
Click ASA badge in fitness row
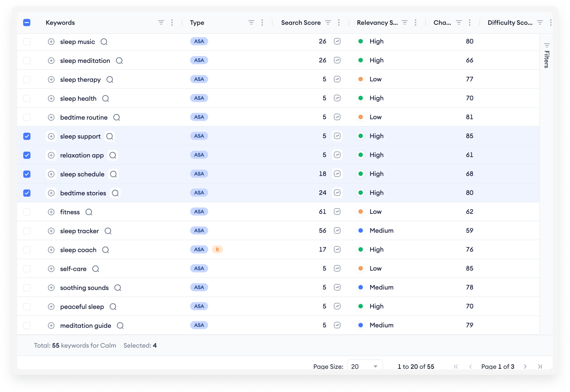(199, 212)
